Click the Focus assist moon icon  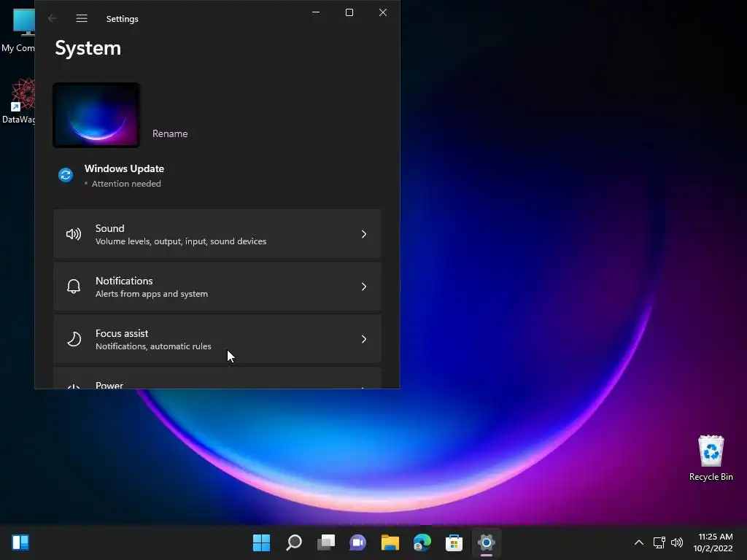(x=74, y=339)
